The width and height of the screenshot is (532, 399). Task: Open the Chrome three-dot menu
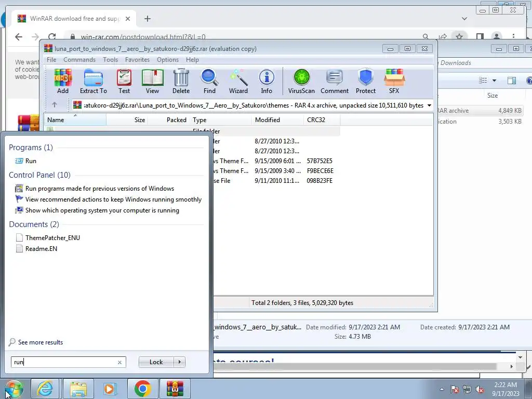click(x=513, y=36)
